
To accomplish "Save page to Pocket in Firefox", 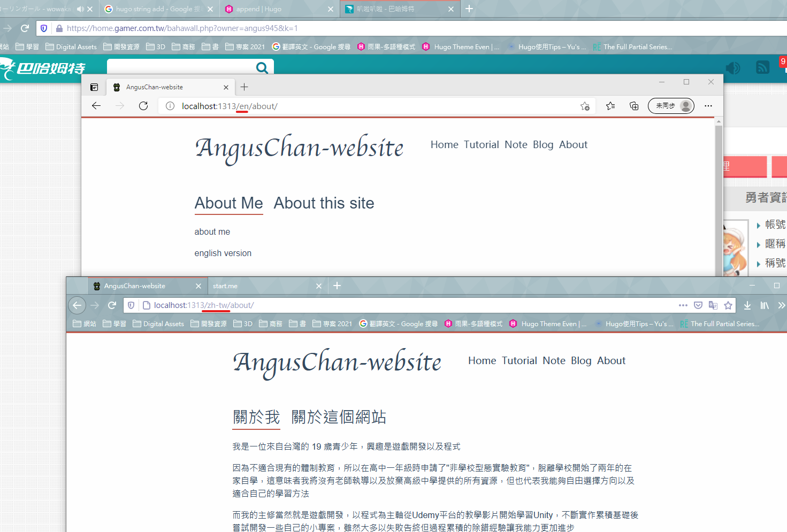I will click(x=698, y=305).
